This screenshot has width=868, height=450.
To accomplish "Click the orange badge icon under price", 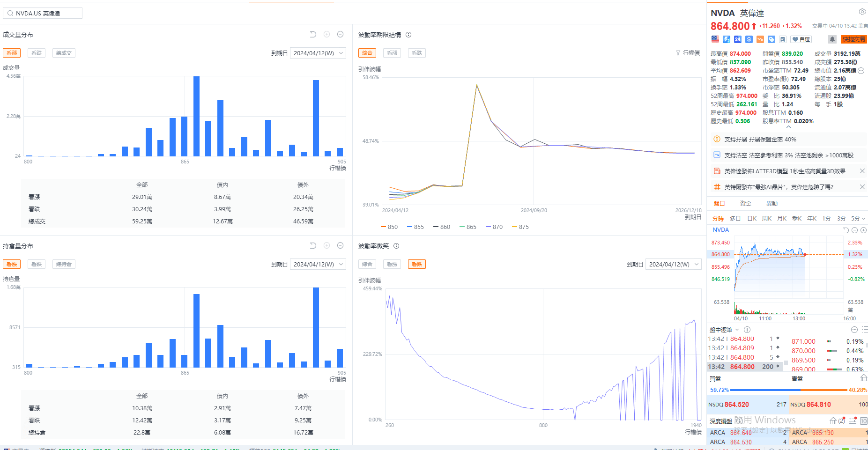I will (760, 39).
